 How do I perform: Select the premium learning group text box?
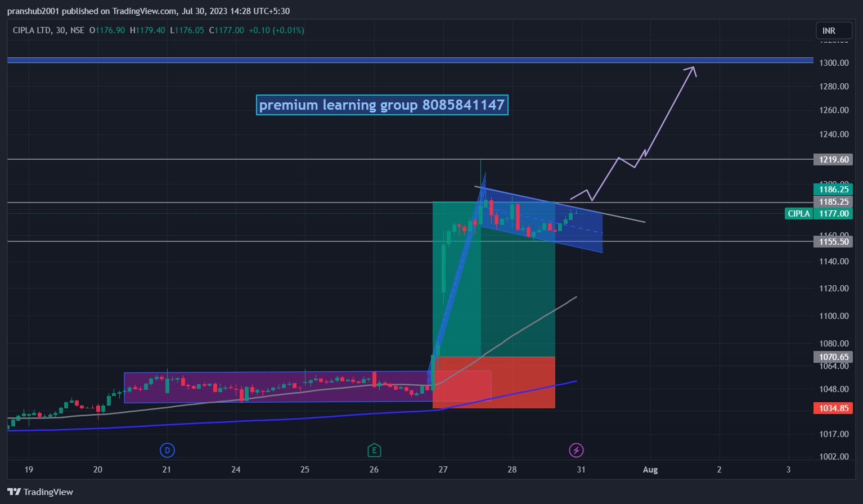(x=382, y=105)
